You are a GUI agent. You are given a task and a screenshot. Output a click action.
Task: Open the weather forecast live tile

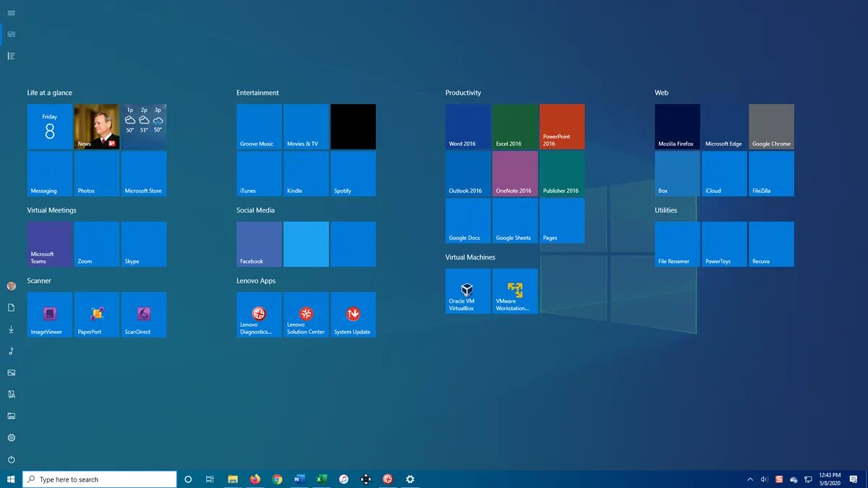tap(144, 127)
